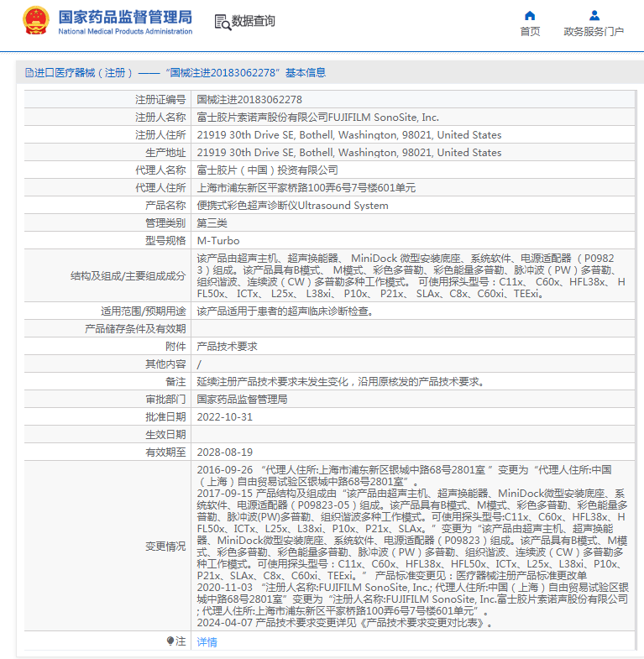Click 注册人住所 address value
This screenshot has height=659, width=644.
pyautogui.click(x=349, y=135)
